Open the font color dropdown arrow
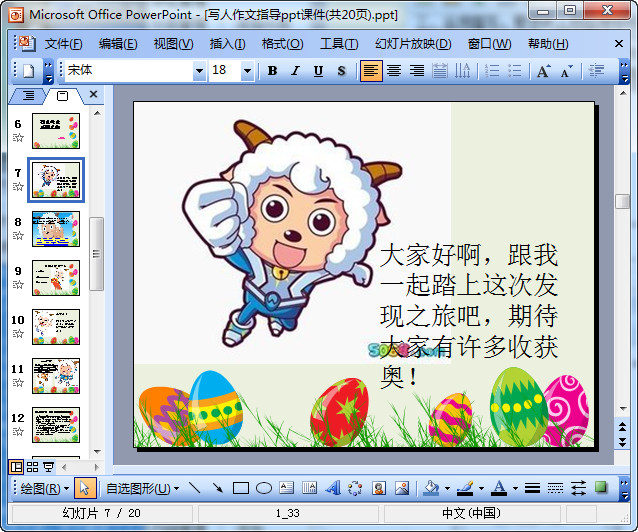The image size is (638, 532). click(x=515, y=488)
